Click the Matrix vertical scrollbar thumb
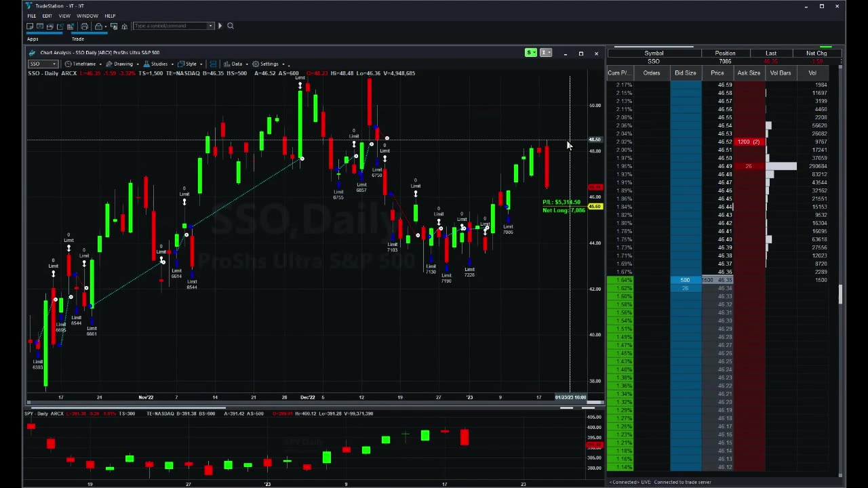Image resolution: width=868 pixels, height=488 pixels. [x=841, y=295]
